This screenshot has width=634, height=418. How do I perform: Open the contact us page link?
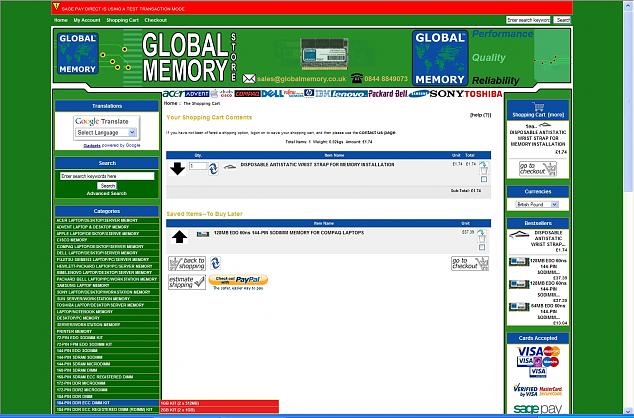[377, 132]
